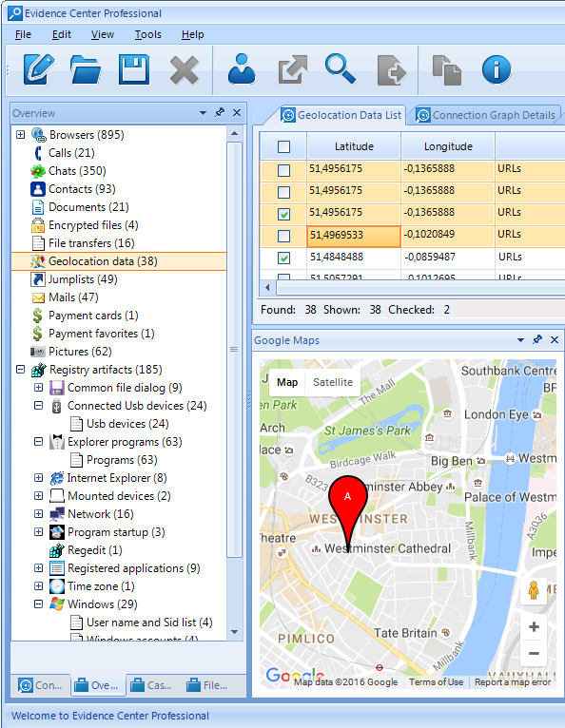This screenshot has width=565, height=728.
Task: Save the case using the floppy disk icon
Action: point(134,69)
